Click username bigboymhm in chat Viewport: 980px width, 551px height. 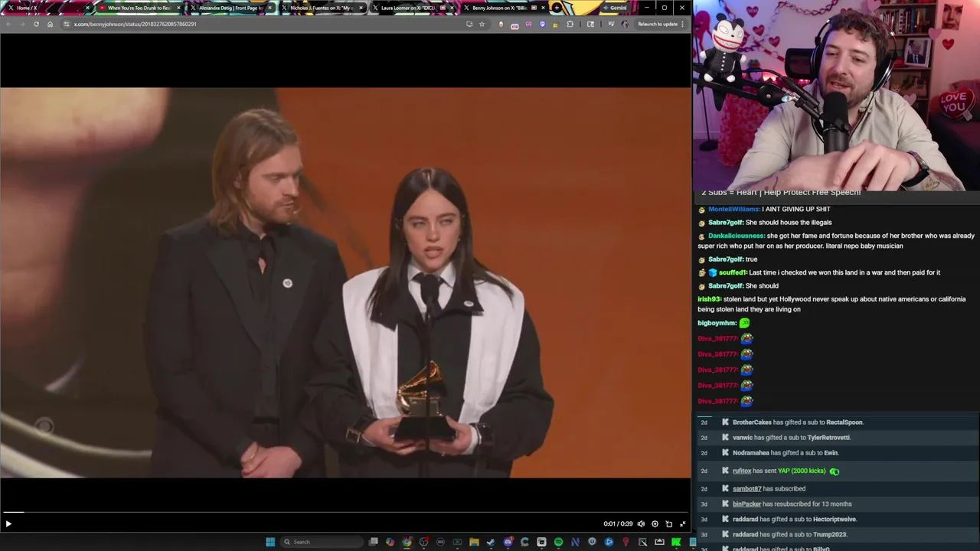717,323
